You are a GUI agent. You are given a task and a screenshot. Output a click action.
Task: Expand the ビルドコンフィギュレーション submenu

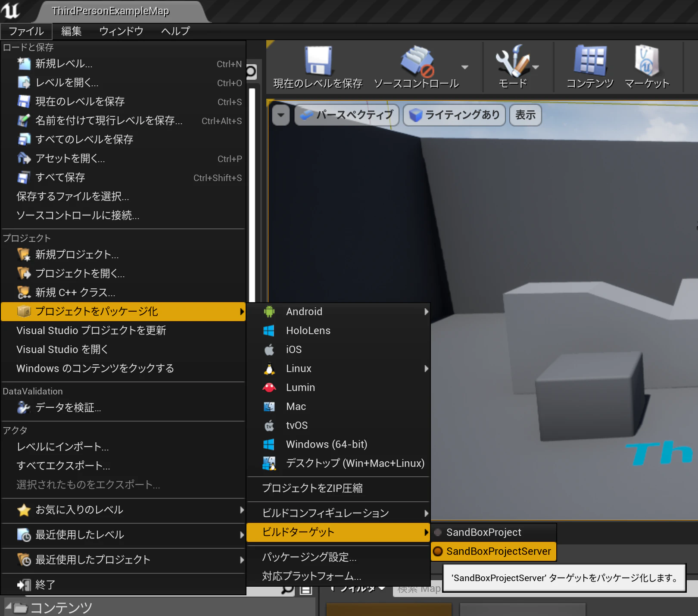click(338, 513)
